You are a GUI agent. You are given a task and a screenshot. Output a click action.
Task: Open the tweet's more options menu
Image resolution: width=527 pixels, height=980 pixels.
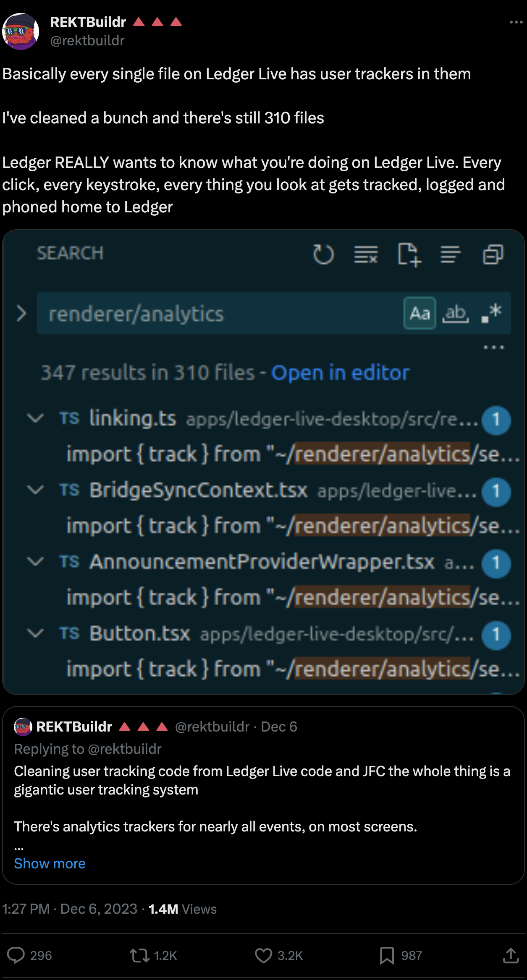click(x=516, y=22)
